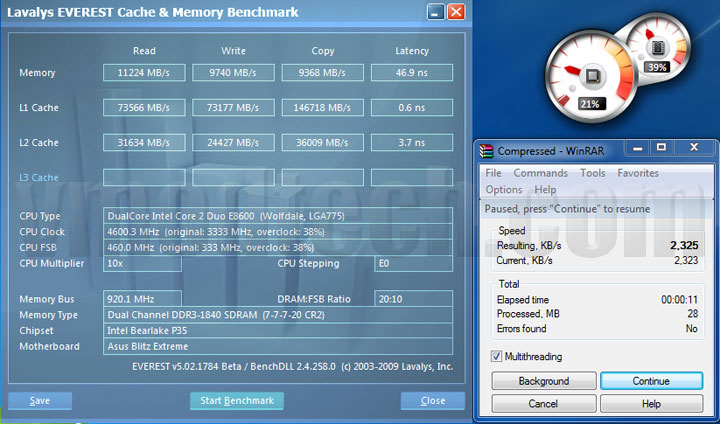Click the Close button at EVEREST bottom
The height and width of the screenshot is (424, 720).
pyautogui.click(x=433, y=401)
